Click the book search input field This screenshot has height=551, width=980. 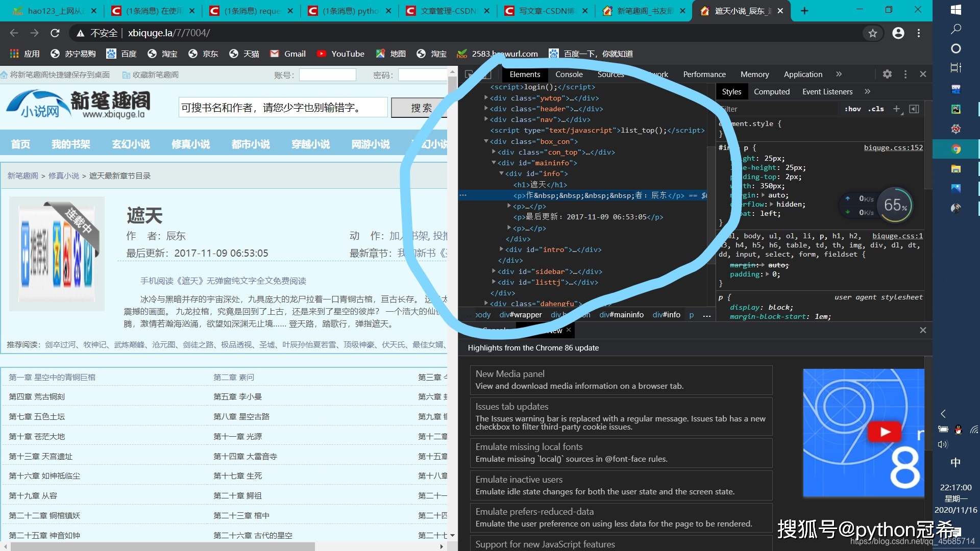click(283, 108)
